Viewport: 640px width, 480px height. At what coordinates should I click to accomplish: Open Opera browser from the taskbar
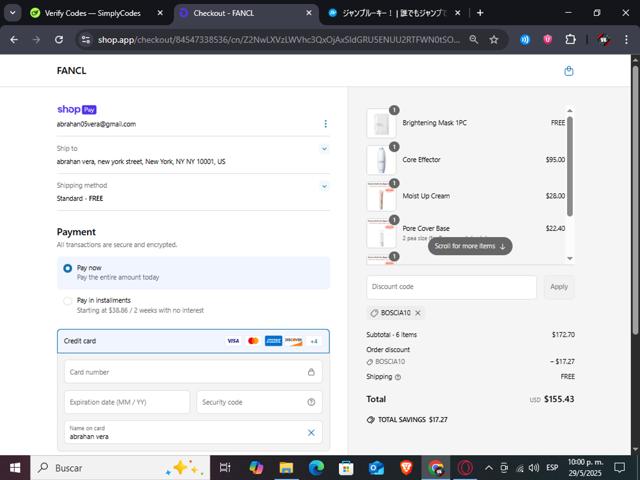tap(465, 468)
